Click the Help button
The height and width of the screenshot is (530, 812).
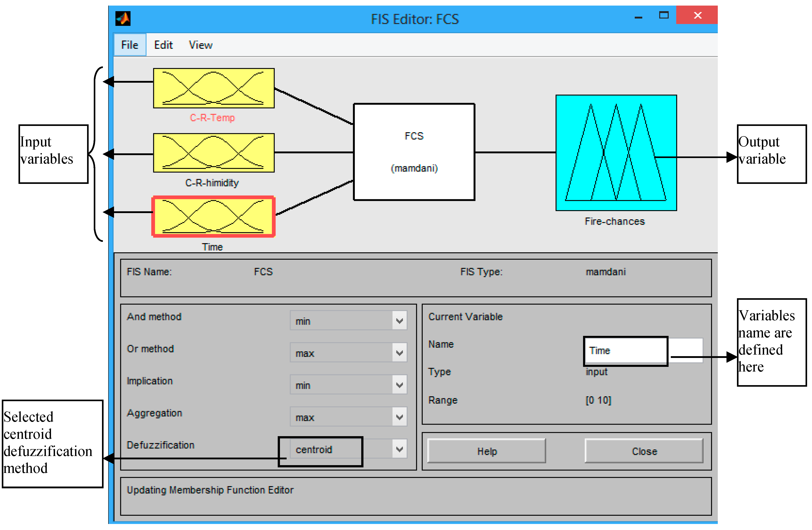click(x=487, y=451)
